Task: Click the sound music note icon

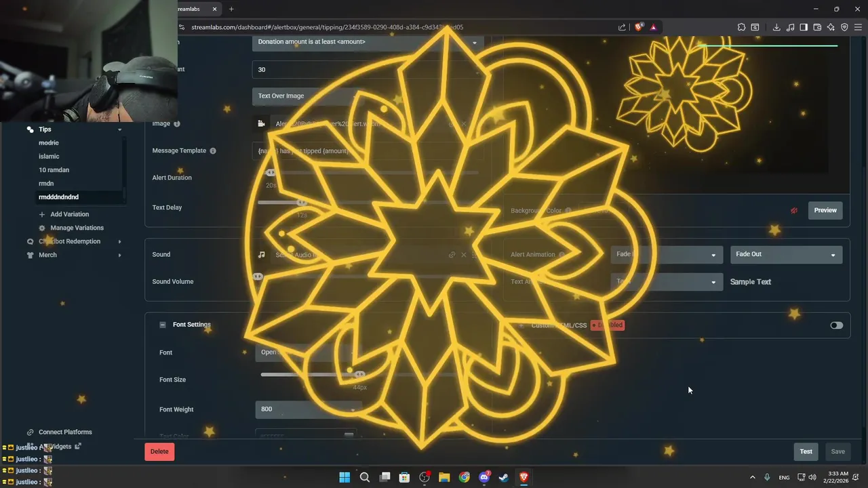Action: pyautogui.click(x=261, y=255)
